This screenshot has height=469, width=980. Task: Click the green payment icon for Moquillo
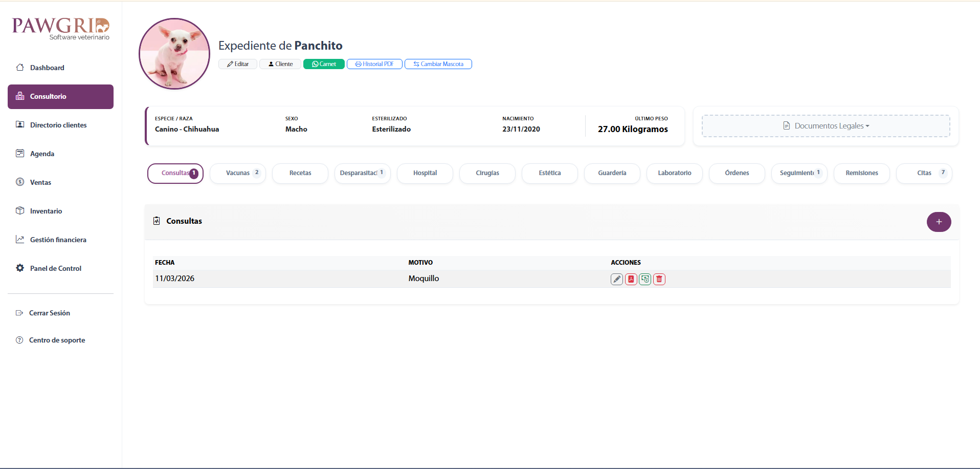(x=645, y=279)
